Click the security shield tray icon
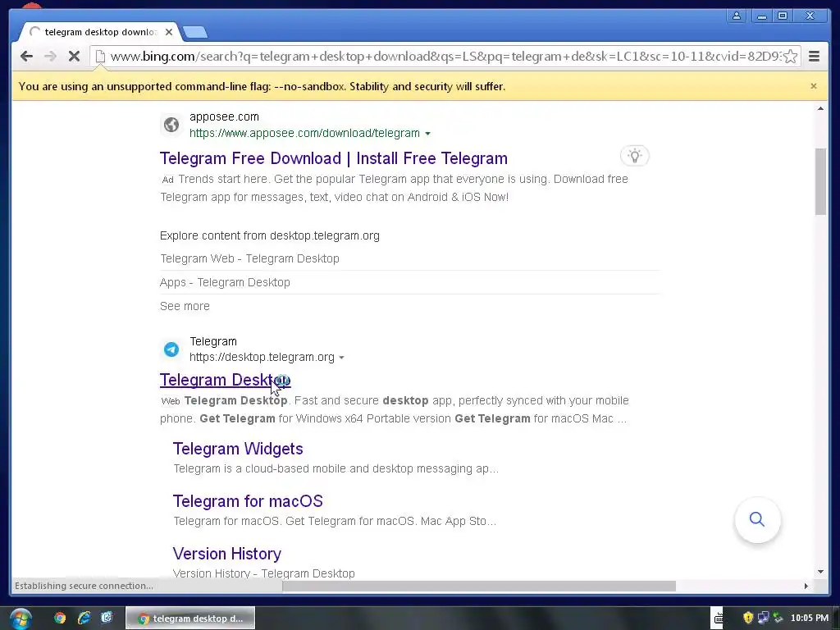This screenshot has width=840, height=630. click(748, 619)
